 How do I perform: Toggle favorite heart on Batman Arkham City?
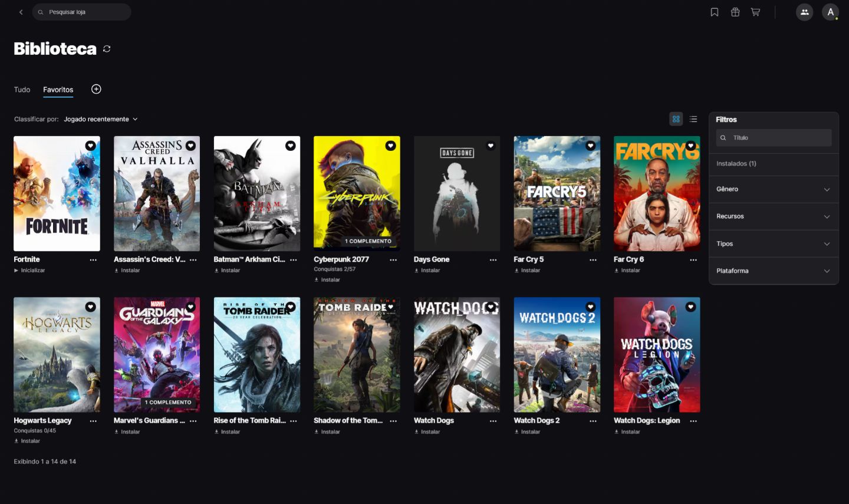[x=291, y=146]
